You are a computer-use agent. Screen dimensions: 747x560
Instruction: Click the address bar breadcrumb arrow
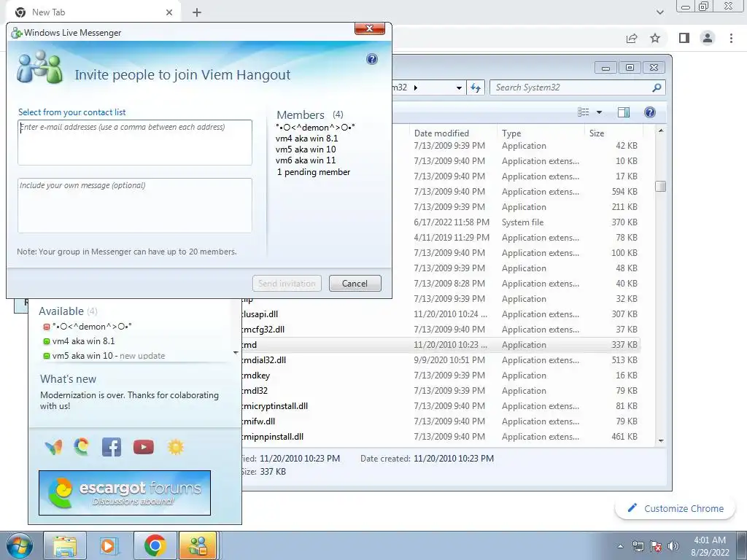(x=415, y=87)
